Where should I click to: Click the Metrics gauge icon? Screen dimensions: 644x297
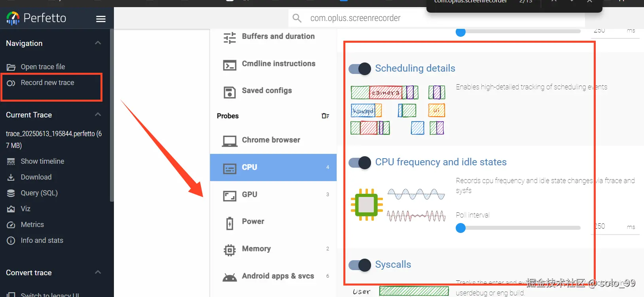tap(11, 225)
